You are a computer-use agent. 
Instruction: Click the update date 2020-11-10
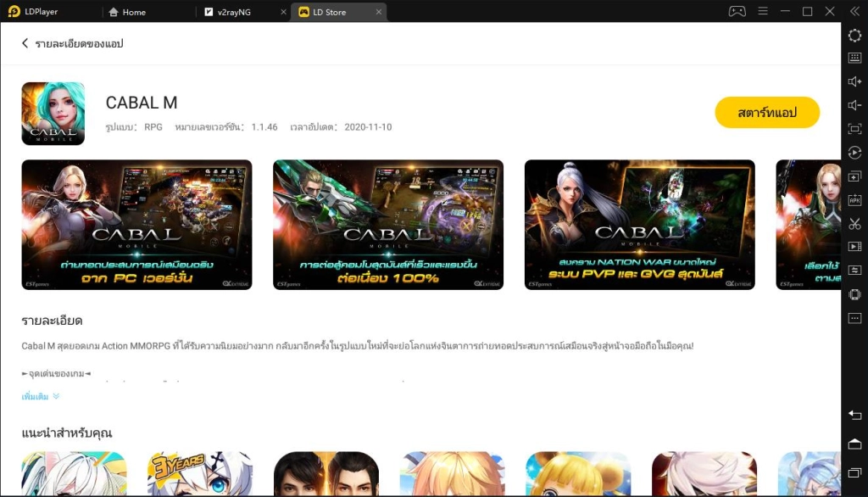click(368, 127)
